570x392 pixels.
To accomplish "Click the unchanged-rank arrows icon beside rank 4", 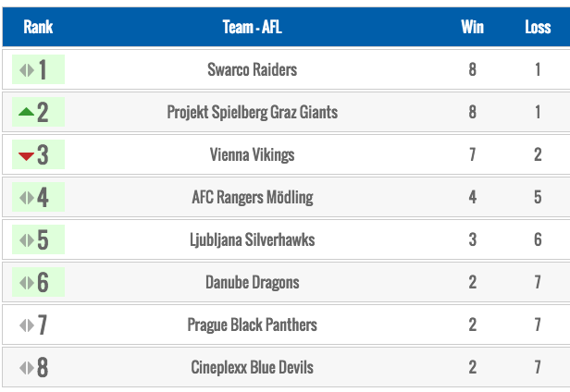I will click(x=26, y=198).
